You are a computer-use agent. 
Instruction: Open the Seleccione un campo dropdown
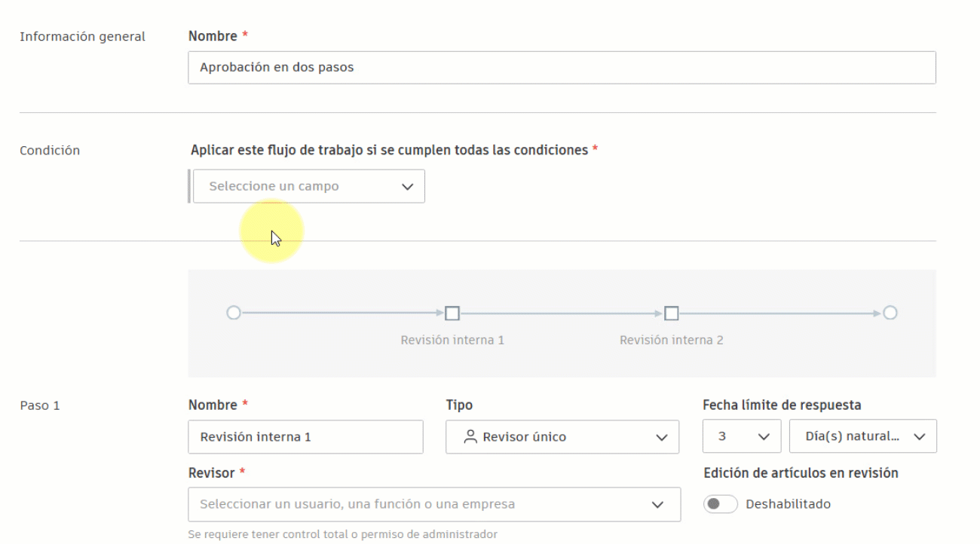click(309, 186)
